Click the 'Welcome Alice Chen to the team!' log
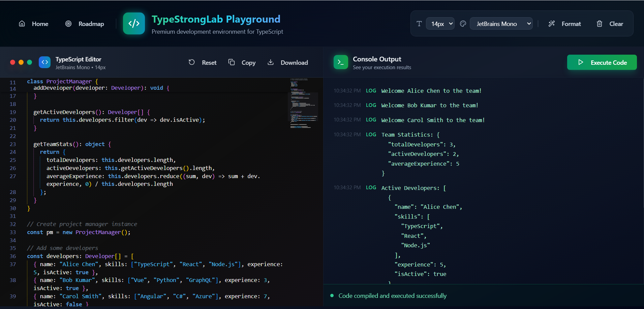 click(431, 91)
